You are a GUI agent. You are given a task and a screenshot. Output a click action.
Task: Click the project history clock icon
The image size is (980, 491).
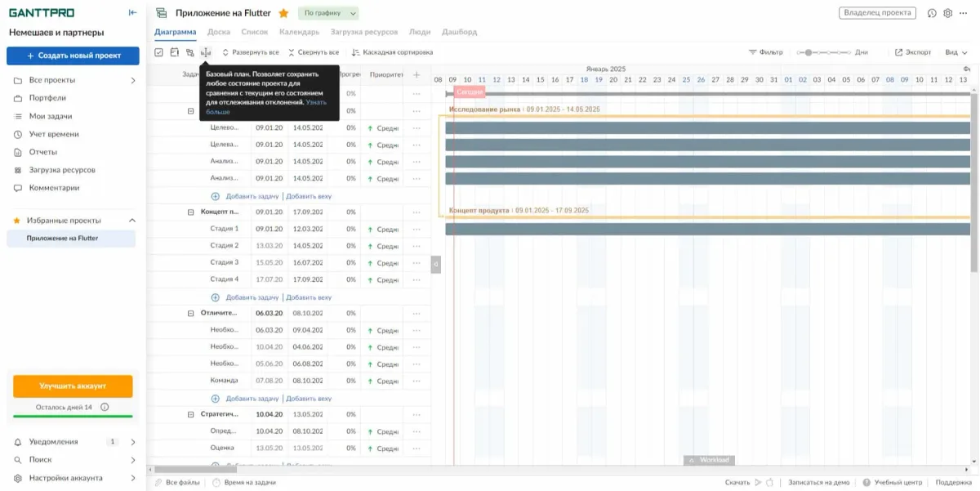932,13
